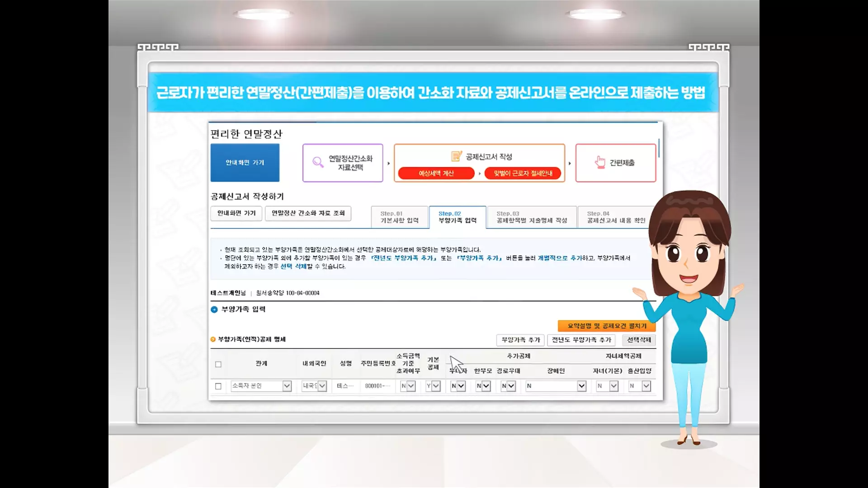Go to Step.03 공제항목별 지출명세 작성 tab

532,217
